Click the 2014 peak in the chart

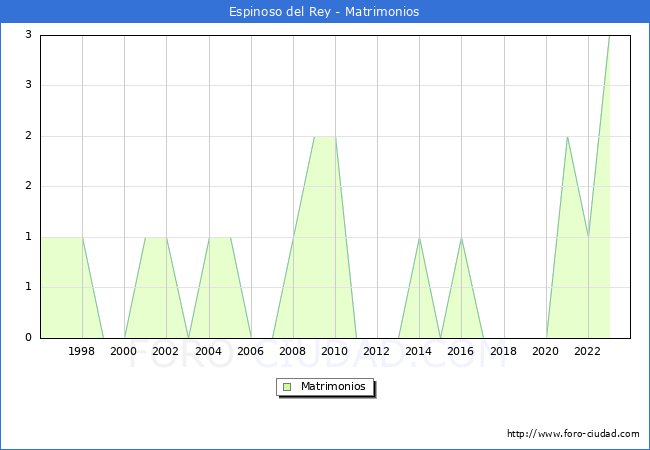pyautogui.click(x=420, y=238)
